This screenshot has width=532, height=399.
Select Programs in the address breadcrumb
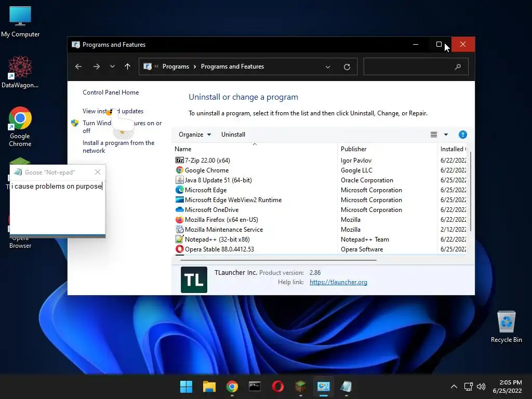tap(176, 66)
